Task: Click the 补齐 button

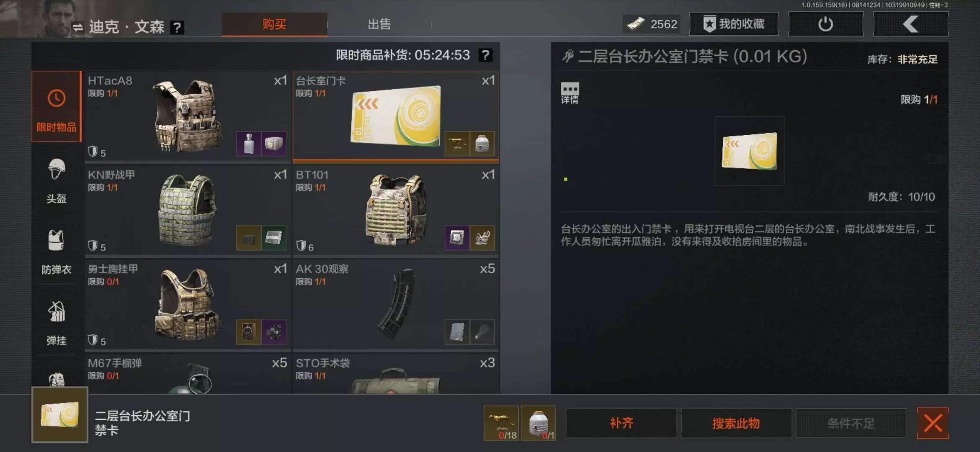Action: tap(622, 423)
